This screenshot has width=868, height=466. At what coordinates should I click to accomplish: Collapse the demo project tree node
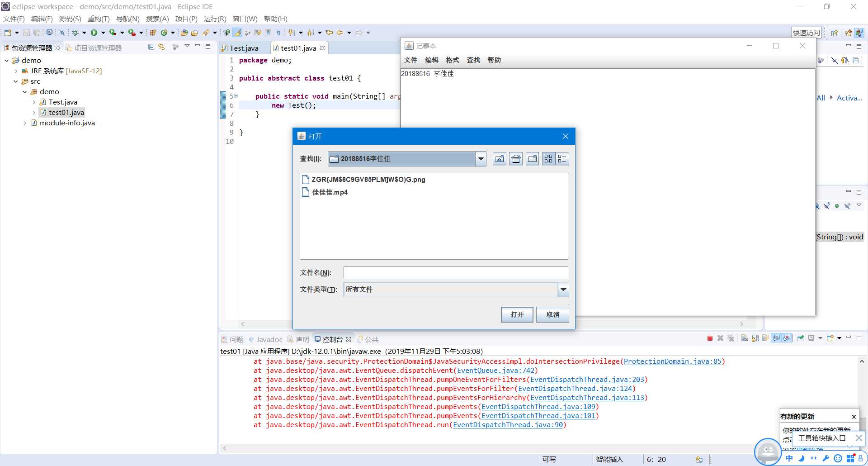(7, 61)
